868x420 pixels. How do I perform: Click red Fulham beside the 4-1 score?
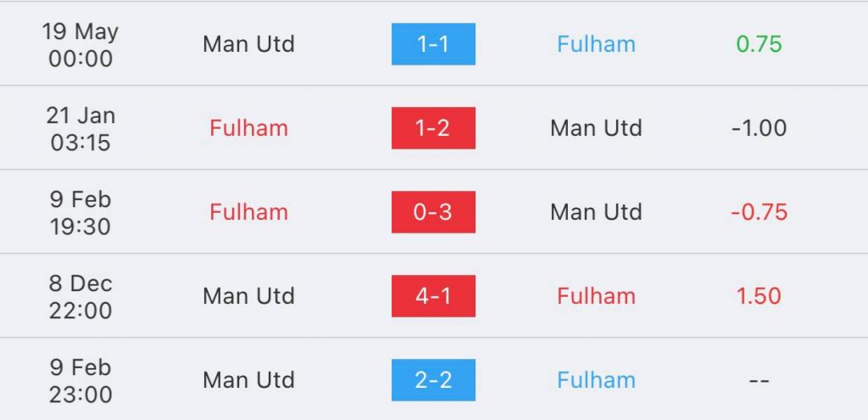click(596, 296)
